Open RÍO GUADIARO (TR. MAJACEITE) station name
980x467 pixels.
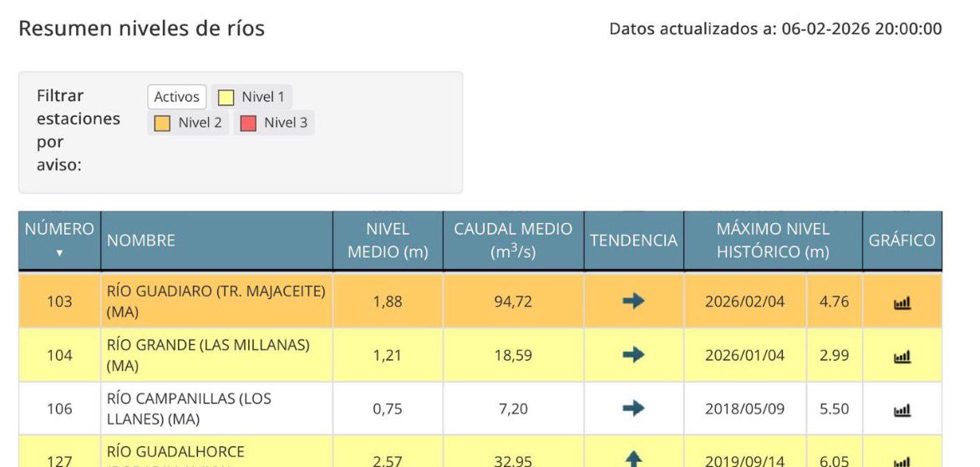tap(216, 302)
